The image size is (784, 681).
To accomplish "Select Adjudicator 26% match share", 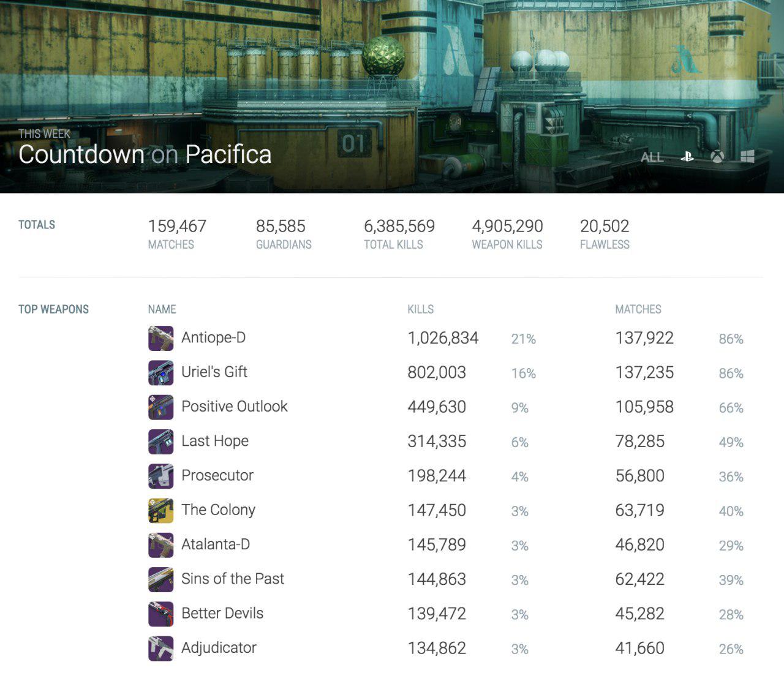I will [x=731, y=649].
